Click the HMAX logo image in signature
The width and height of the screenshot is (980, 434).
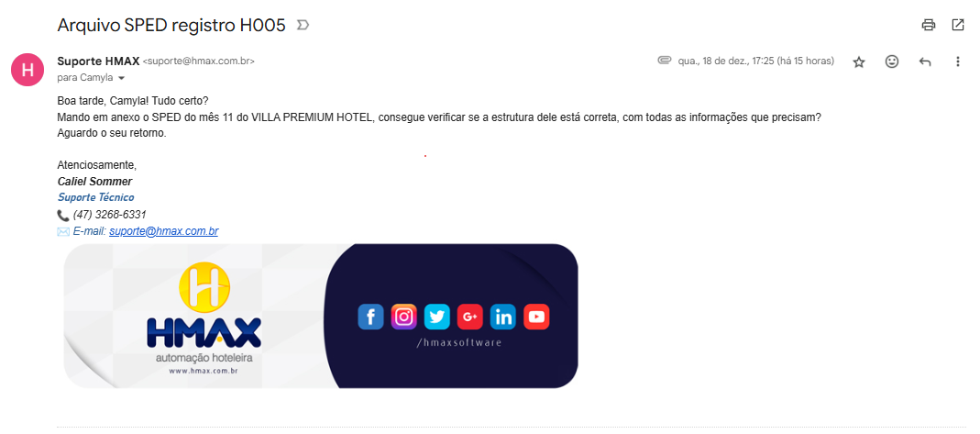[204, 318]
